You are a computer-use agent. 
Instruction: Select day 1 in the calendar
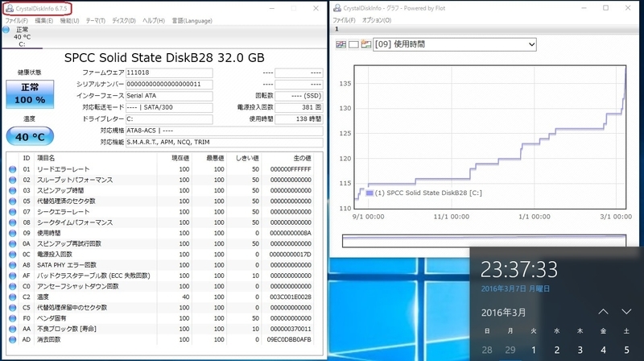coord(534,350)
